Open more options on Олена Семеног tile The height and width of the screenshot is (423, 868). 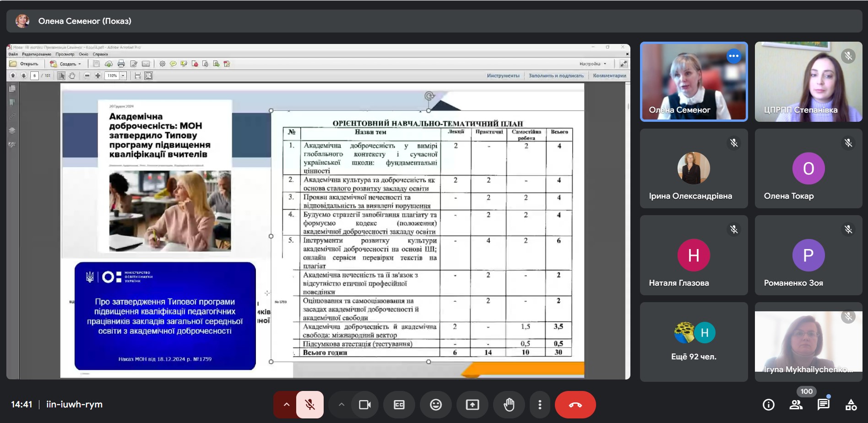(x=733, y=56)
